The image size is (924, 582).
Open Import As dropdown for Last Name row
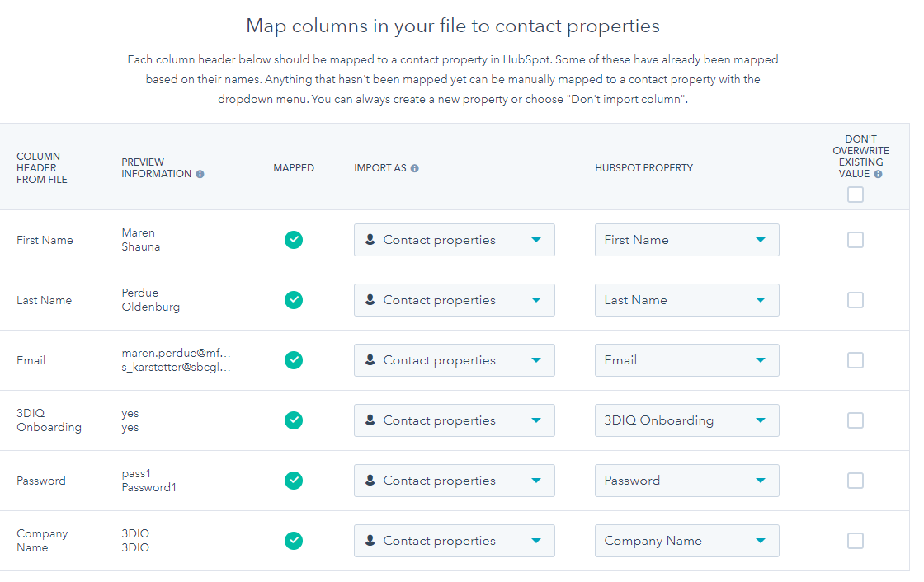point(455,300)
